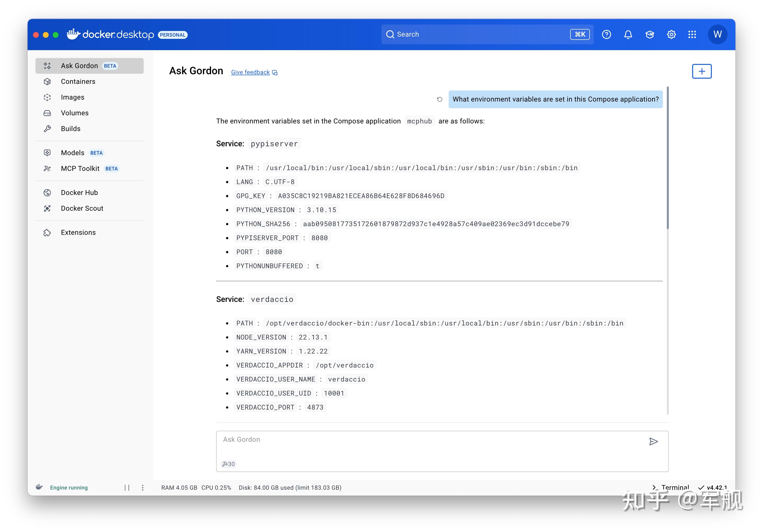Viewport: 763px width, 532px height.
Task: Open Docker Desktop settings via the gear icon
Action: pos(671,34)
